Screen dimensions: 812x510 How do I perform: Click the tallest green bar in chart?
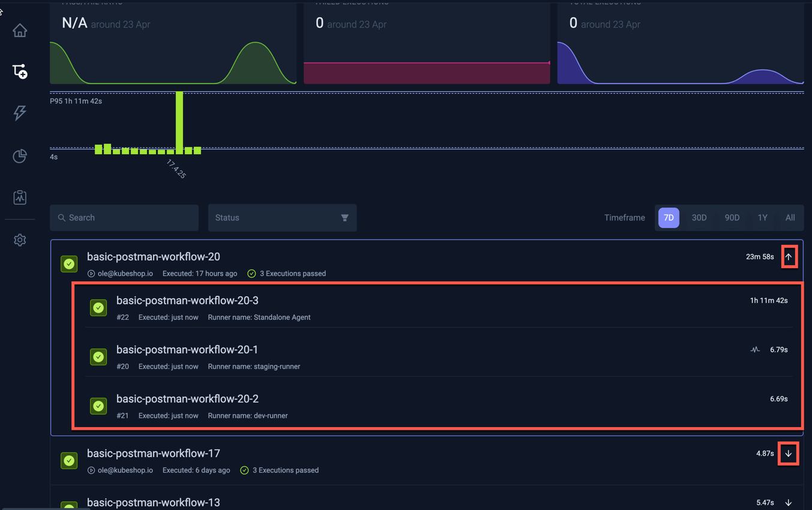click(179, 122)
